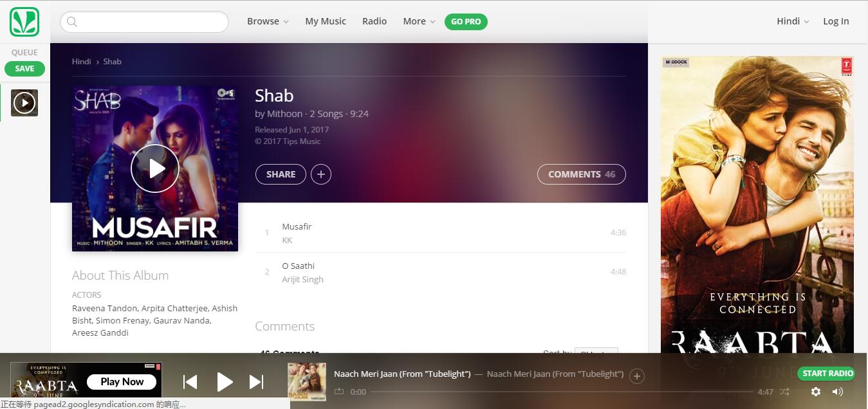Image resolution: width=868 pixels, height=409 pixels.
Task: Play or pause current track
Action: 224,382
